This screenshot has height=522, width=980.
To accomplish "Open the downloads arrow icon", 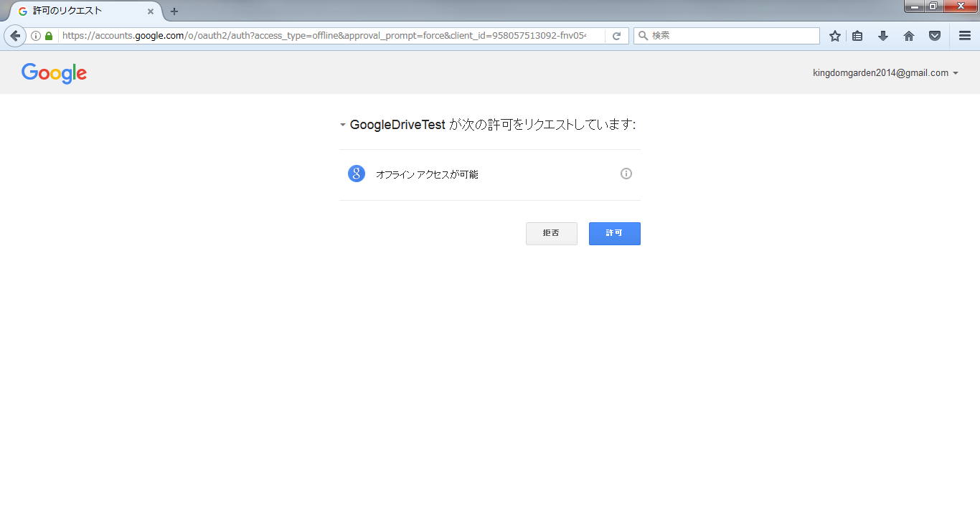I will click(x=883, y=36).
